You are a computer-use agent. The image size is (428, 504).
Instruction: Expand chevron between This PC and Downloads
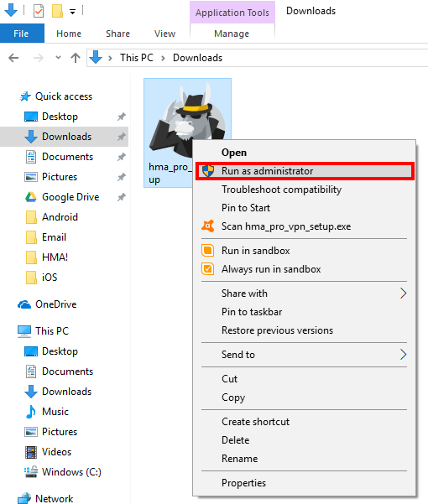click(x=163, y=58)
